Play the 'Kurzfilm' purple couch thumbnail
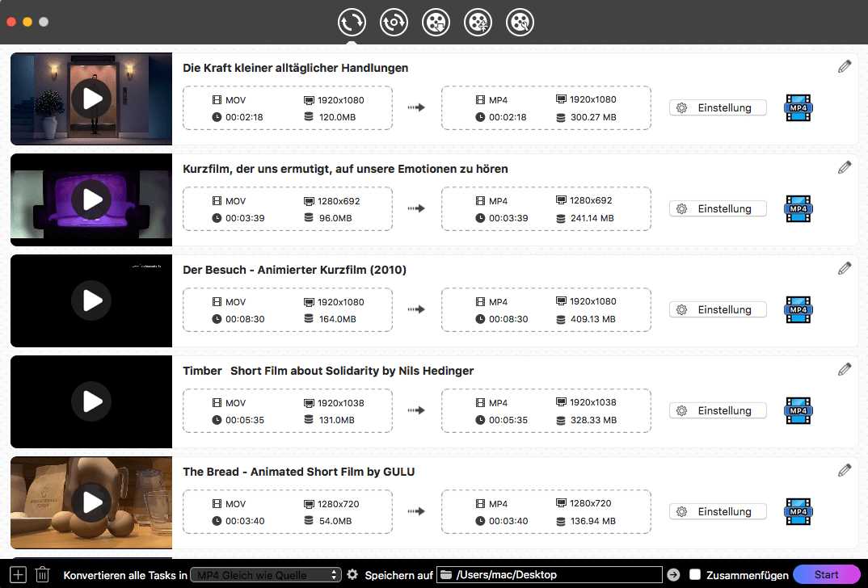The image size is (868, 588). coord(91,199)
